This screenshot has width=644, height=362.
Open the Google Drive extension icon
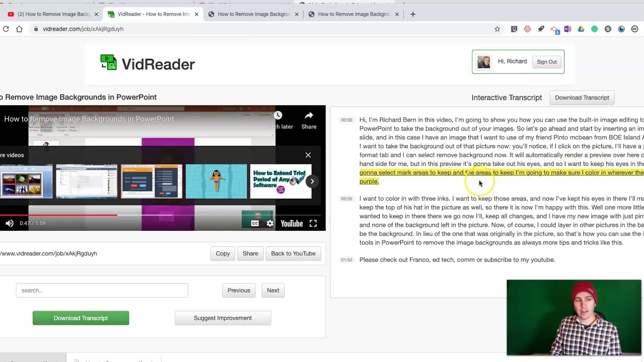[x=581, y=29]
